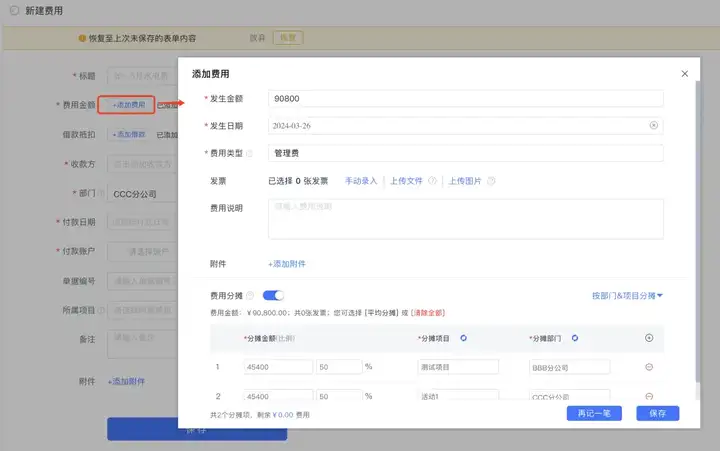Toggle the 费用分摊 switch off
The width and height of the screenshot is (720, 451).
point(273,295)
